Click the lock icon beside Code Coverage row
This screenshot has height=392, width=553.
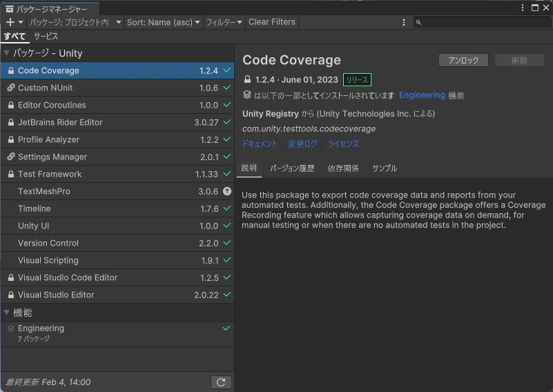pos(11,70)
